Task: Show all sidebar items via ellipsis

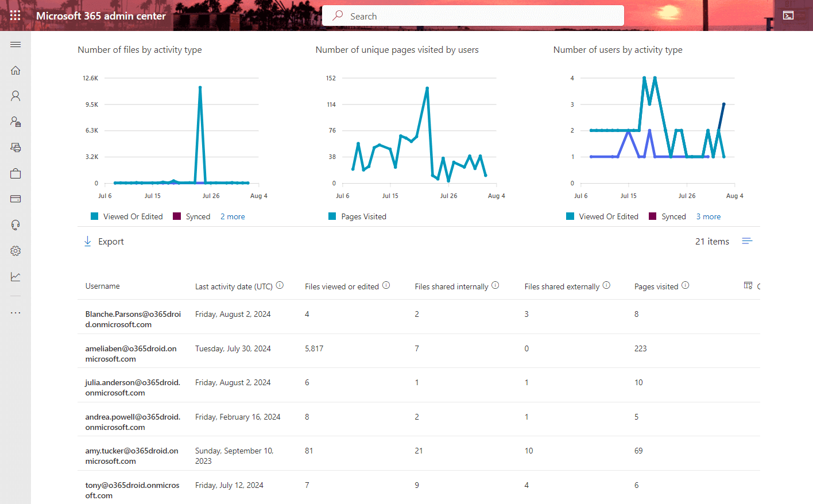Action: point(16,312)
